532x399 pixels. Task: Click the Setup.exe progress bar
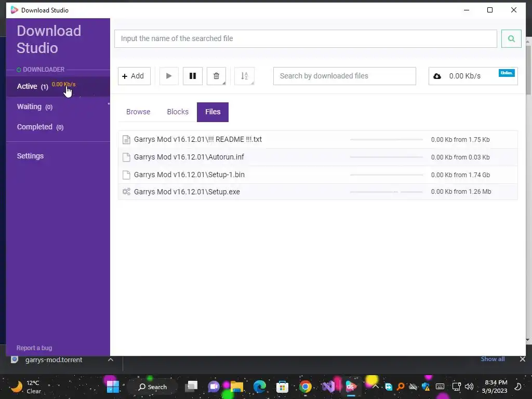tap(387, 192)
